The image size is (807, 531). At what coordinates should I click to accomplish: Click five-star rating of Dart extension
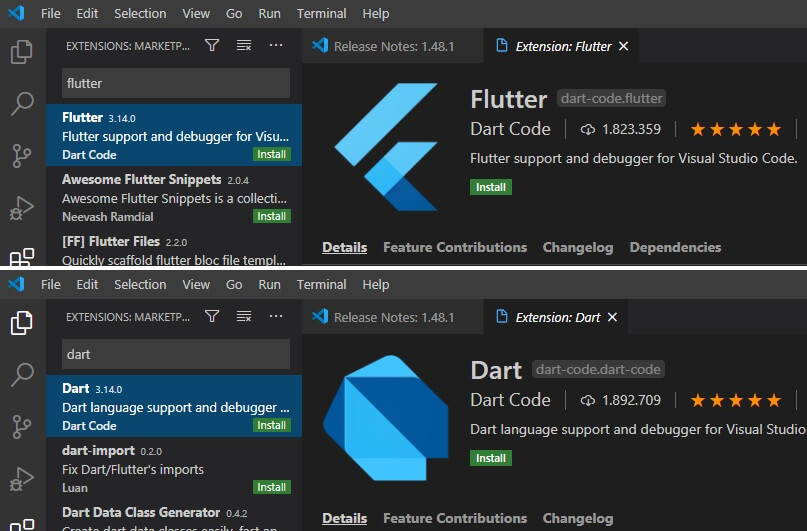coord(736,400)
